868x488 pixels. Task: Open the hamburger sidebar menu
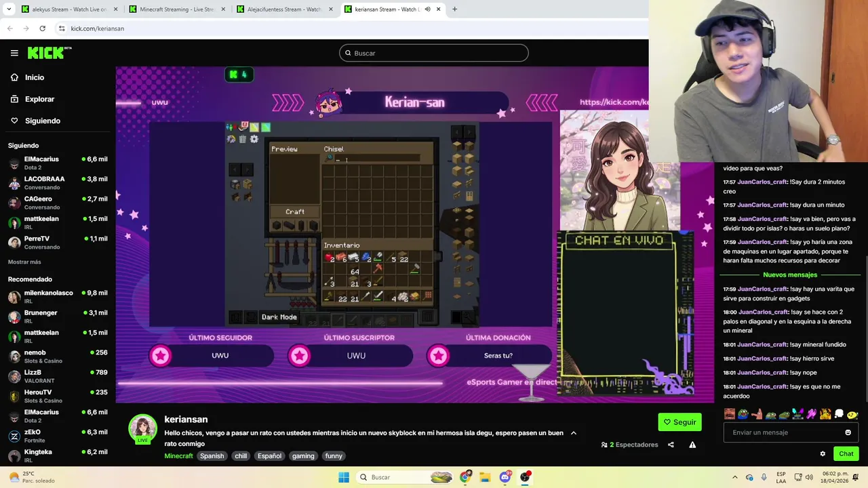(x=14, y=53)
